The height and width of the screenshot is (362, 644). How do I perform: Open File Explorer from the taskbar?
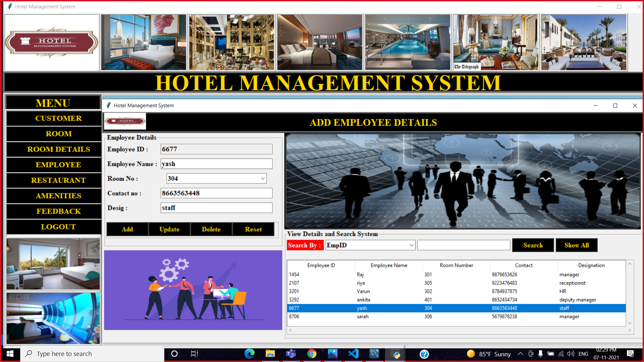click(270, 354)
